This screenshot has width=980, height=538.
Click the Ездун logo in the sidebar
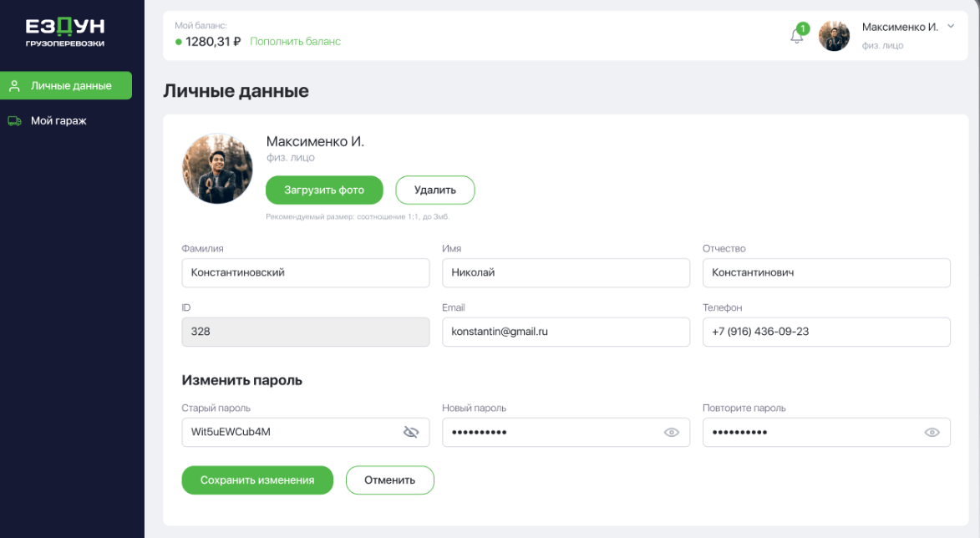click(65, 33)
